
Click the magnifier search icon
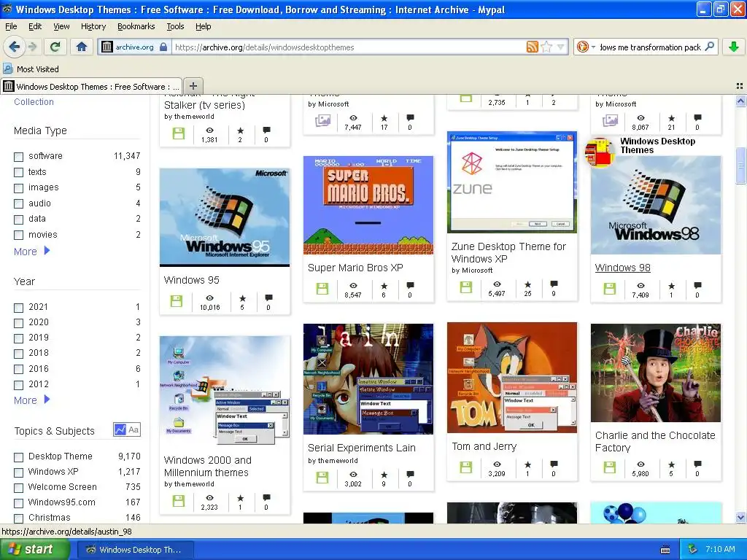709,47
